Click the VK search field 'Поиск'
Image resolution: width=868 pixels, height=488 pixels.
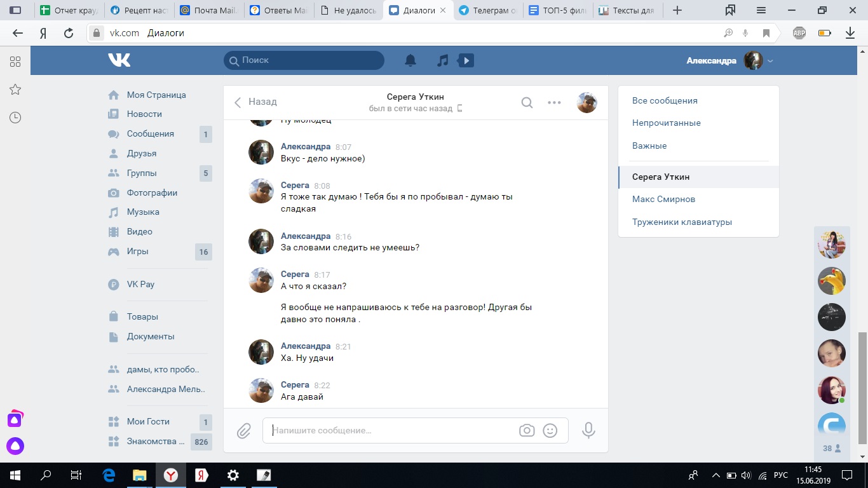(x=304, y=60)
